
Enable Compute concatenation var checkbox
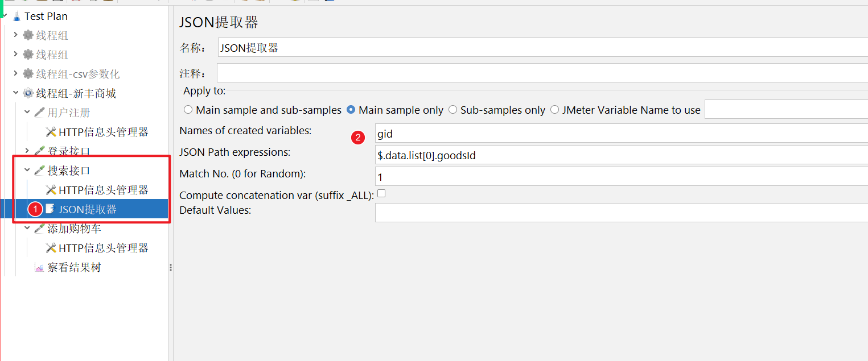pos(381,193)
